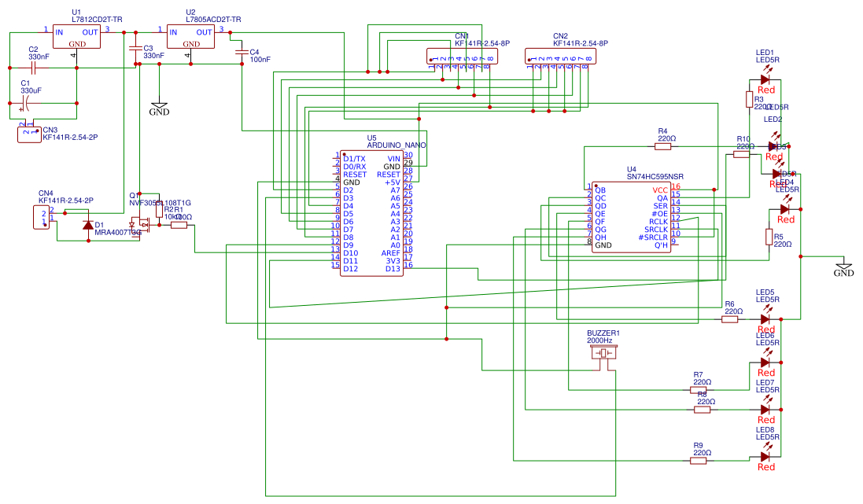Click the CN3 two-pin connector symbol
The image size is (863, 504).
click(29, 134)
